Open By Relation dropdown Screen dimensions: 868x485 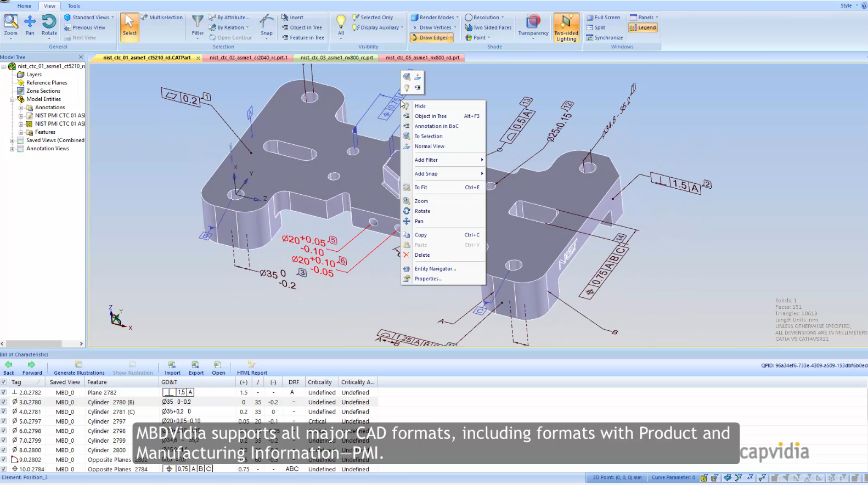coord(229,27)
